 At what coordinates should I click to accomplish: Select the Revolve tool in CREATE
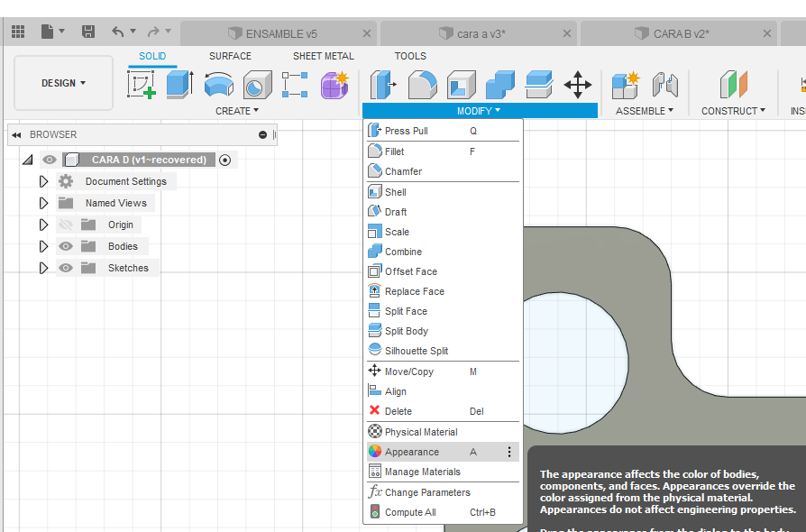click(219, 85)
